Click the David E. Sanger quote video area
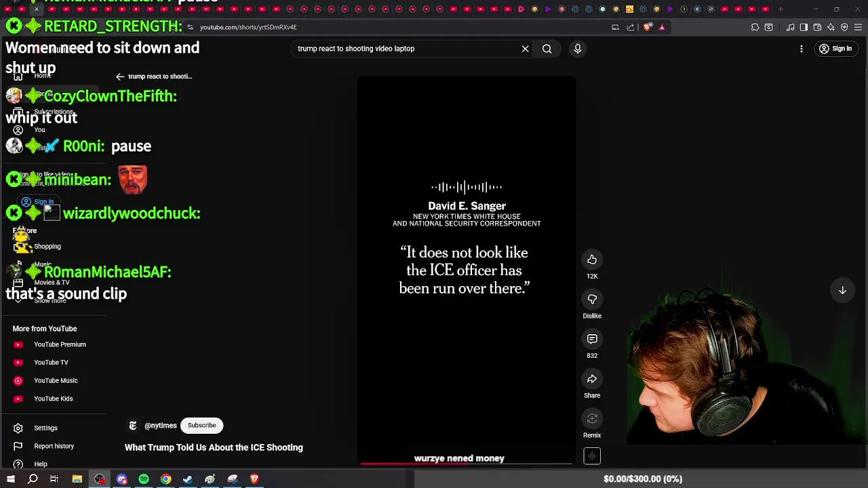 [467, 270]
